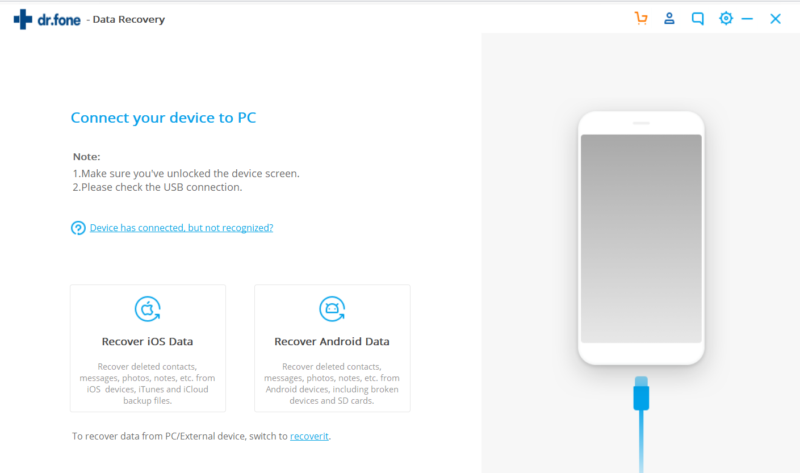Screen dimensions: 800x473
Task: Open the user account profile icon
Action: coord(669,18)
